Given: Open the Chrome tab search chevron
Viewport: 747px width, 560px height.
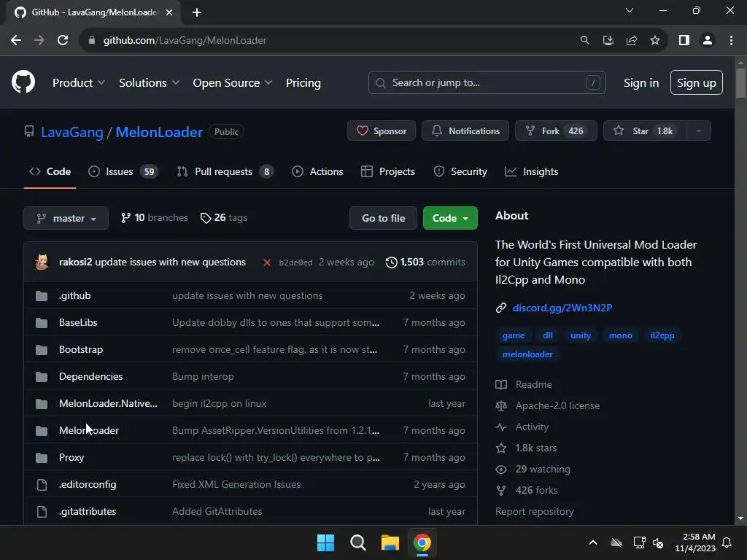Looking at the screenshot, I should pos(630,10).
